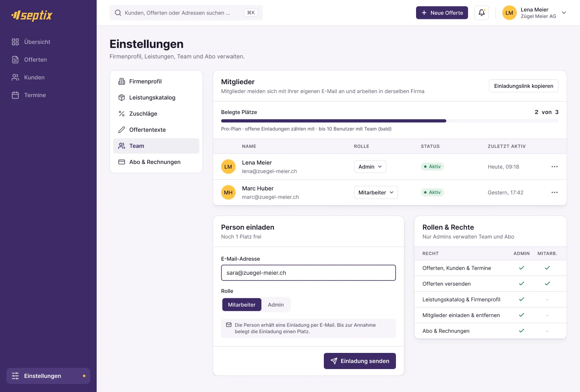Open the Team settings section
This screenshot has width=580, height=392.
click(156, 146)
